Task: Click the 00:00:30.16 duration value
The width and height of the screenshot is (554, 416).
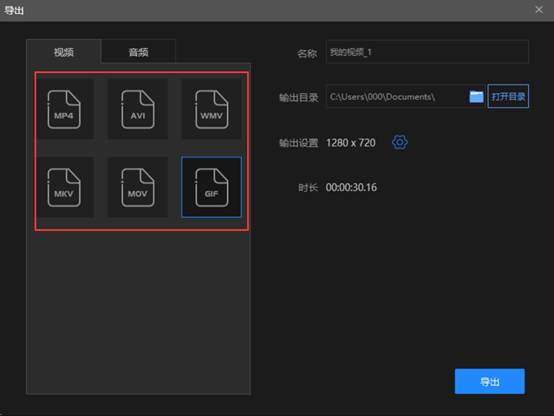Action: tap(351, 187)
